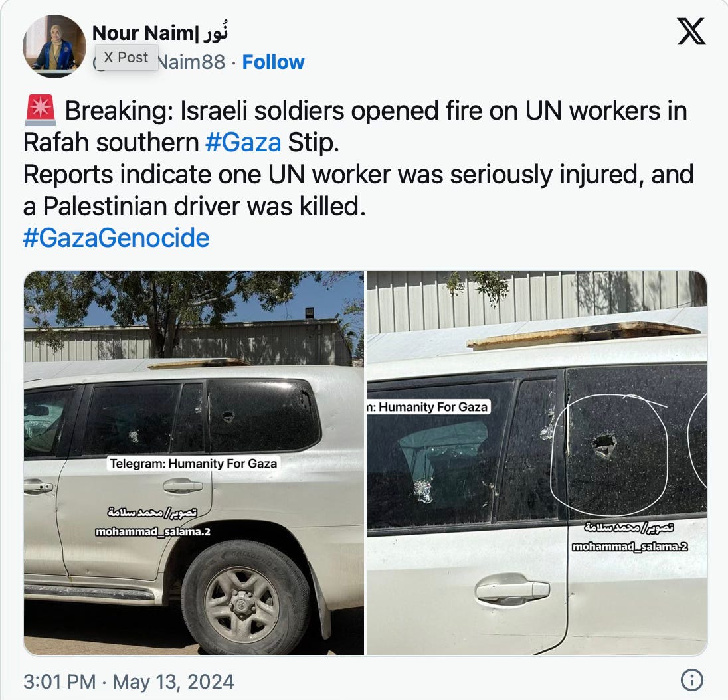
Task: Click the tweet text starting with Breaking
Action: click(359, 158)
